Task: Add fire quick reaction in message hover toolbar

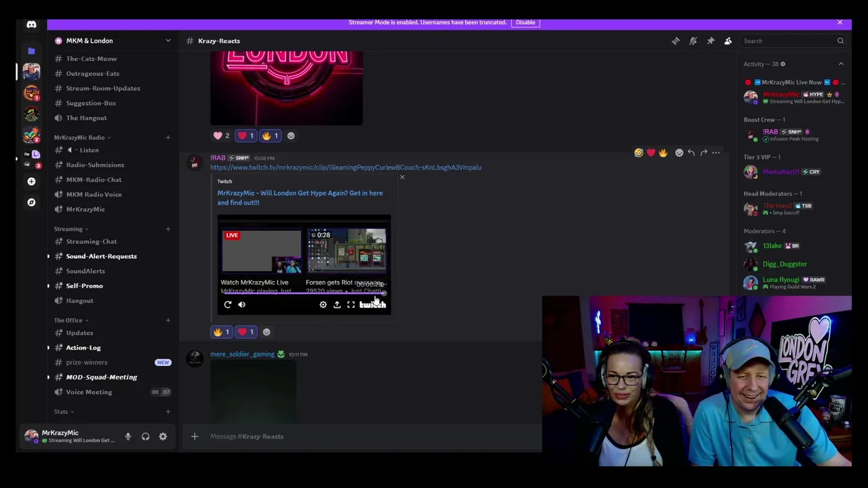Action: 663,152
